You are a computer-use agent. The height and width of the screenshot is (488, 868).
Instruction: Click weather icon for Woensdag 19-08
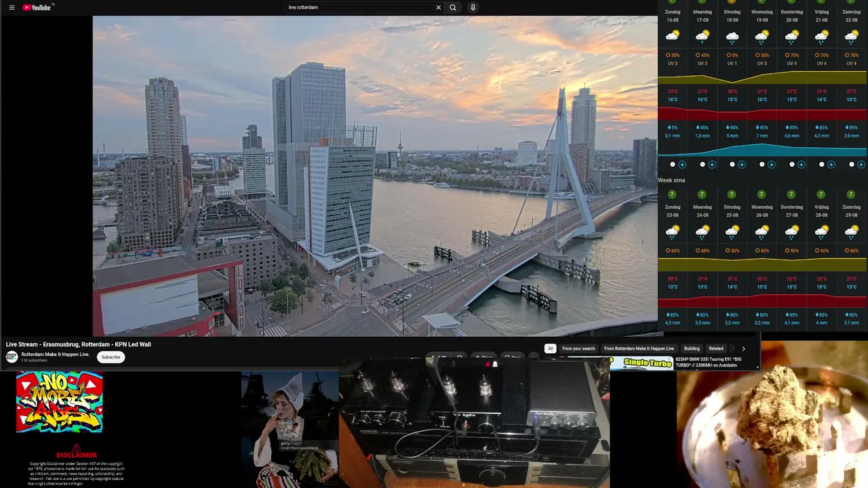pos(762,35)
